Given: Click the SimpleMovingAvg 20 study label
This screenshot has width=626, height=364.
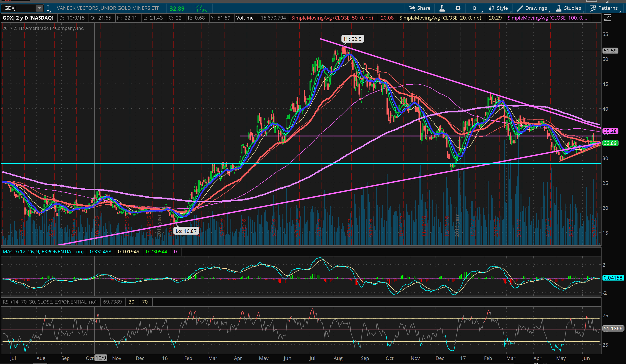Looking at the screenshot, I should 440,18.
